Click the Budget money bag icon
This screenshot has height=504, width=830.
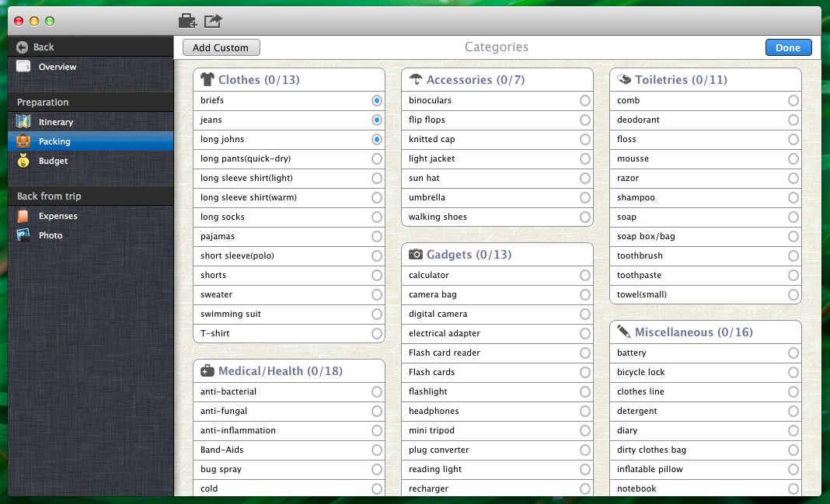pos(23,160)
